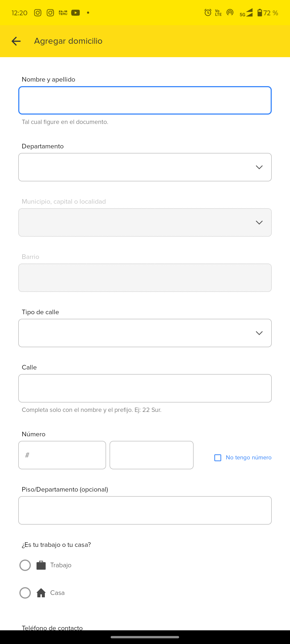This screenshot has height=644, width=290.
Task: Tap the house icon next to Casa
Action: pyautogui.click(x=41, y=593)
